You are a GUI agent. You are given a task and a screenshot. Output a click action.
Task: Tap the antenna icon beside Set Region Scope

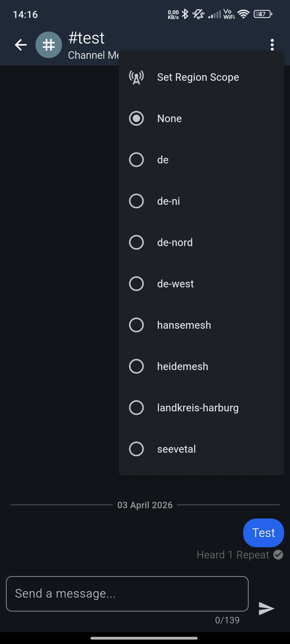(136, 77)
